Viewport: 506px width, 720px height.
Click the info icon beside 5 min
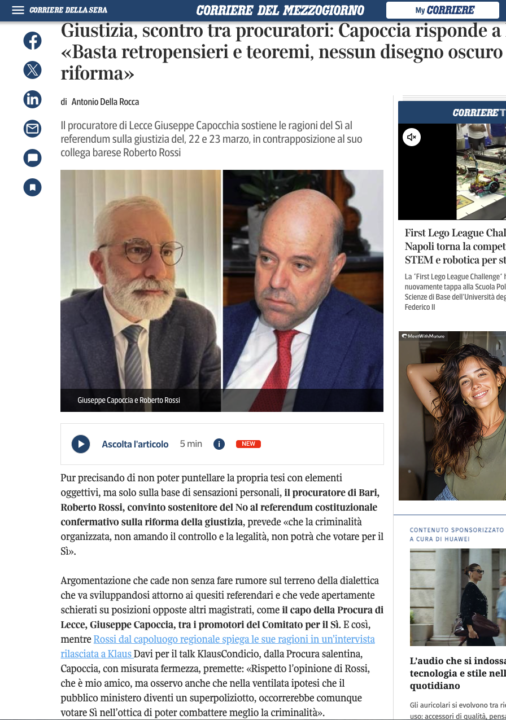[x=219, y=444]
